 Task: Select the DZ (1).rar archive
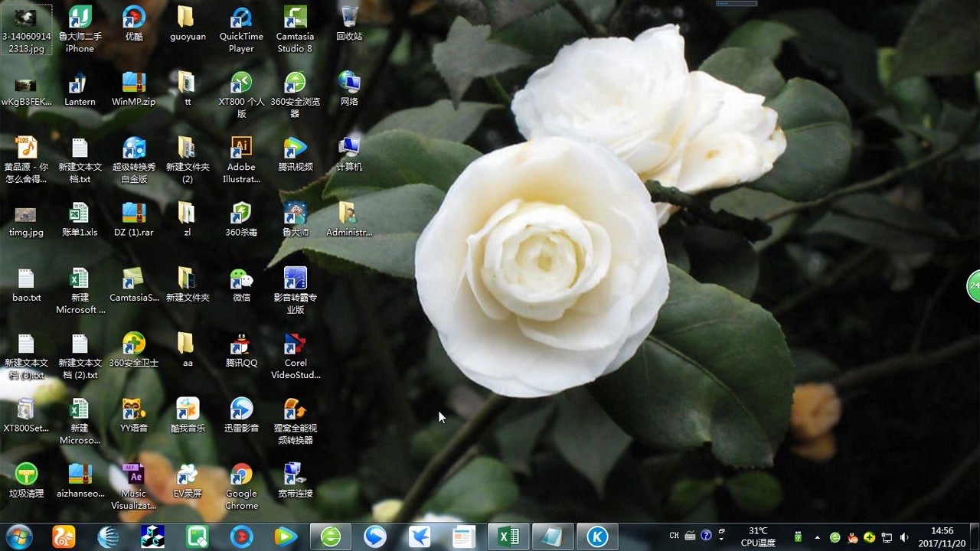pos(134,220)
